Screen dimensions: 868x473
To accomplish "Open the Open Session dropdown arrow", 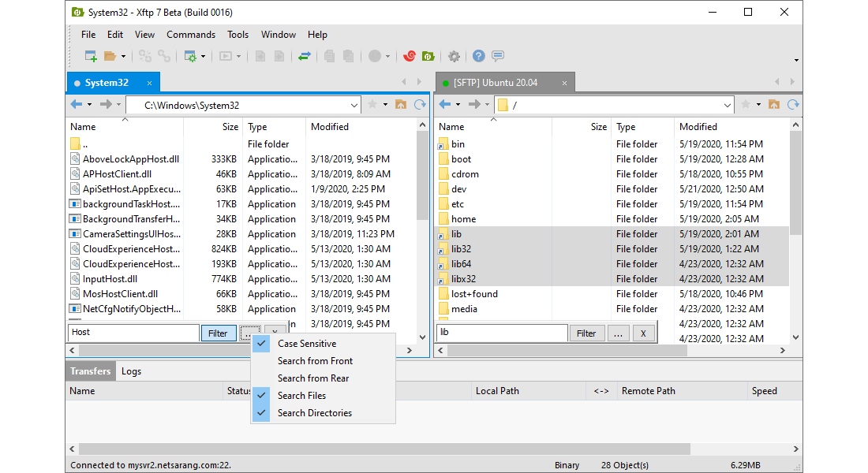I will pos(123,57).
